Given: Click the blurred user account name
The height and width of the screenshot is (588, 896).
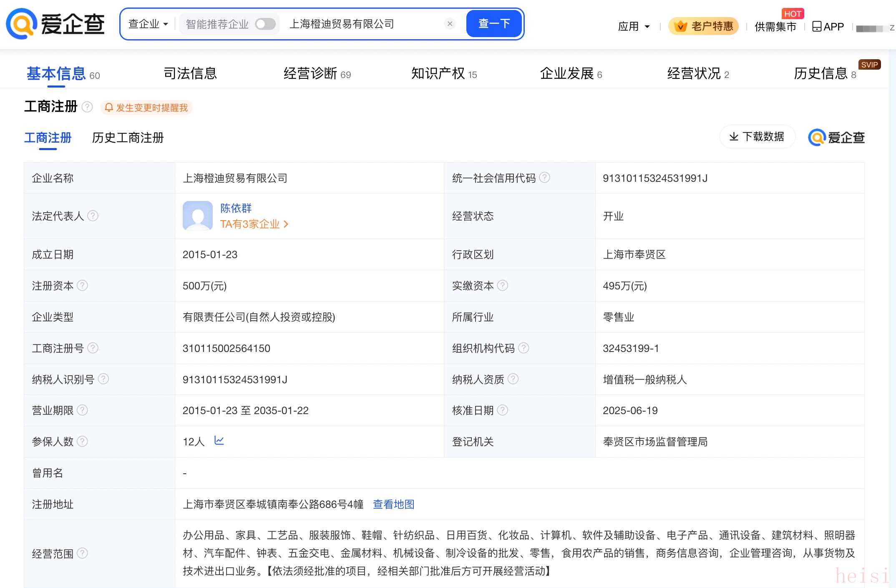Looking at the screenshot, I should point(875,28).
